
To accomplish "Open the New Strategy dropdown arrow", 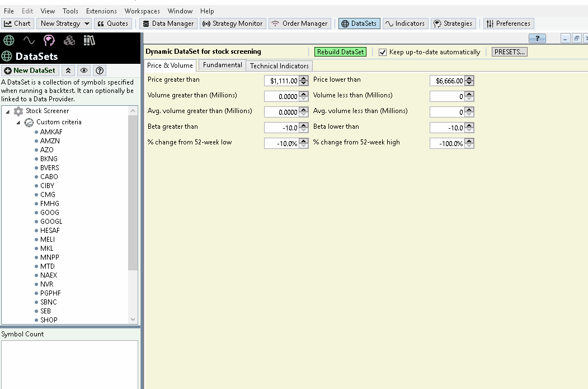I will 87,24.
